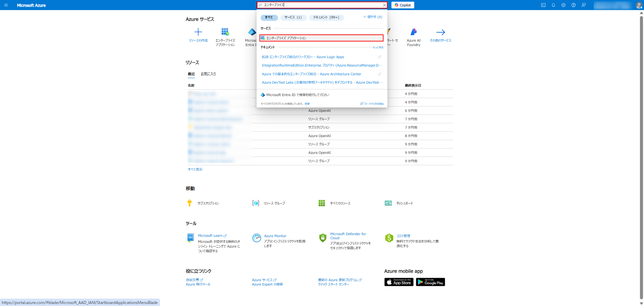The width and height of the screenshot is (644, 306).
Task: Click the 名前 column header
Action: pyautogui.click(x=191, y=86)
